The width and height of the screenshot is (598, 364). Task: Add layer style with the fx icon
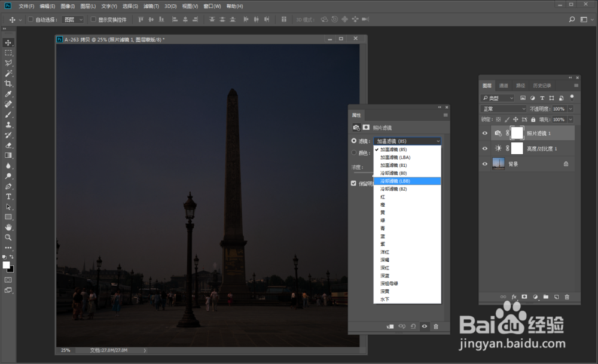(514, 297)
